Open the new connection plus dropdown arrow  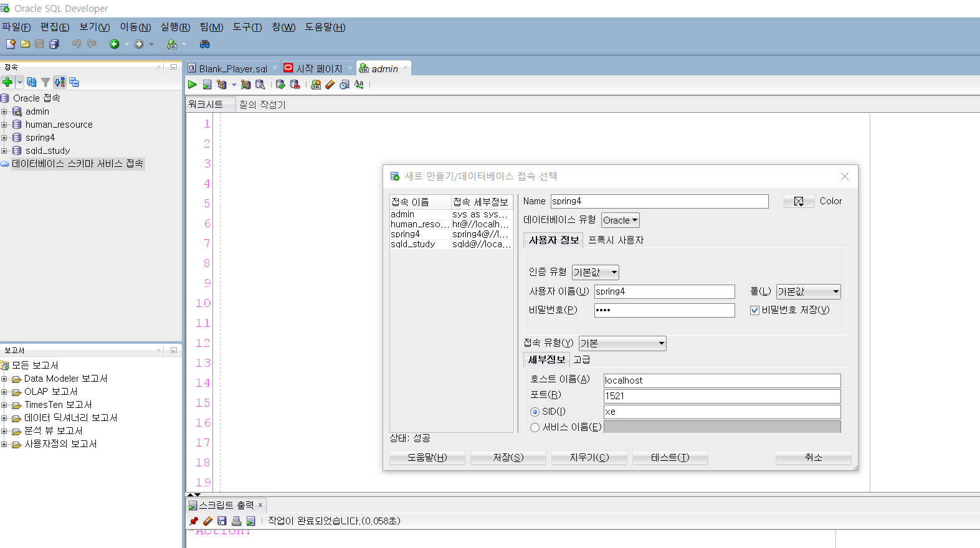(20, 82)
